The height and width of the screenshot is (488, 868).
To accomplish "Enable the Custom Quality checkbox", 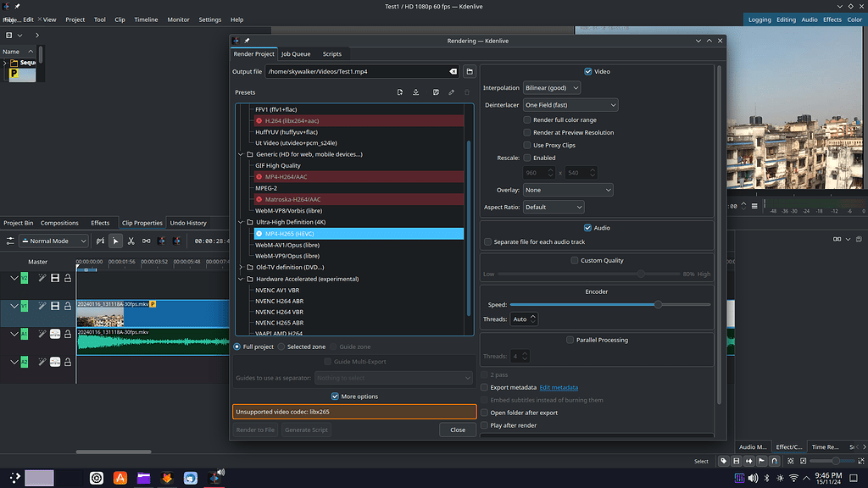I will (x=575, y=261).
